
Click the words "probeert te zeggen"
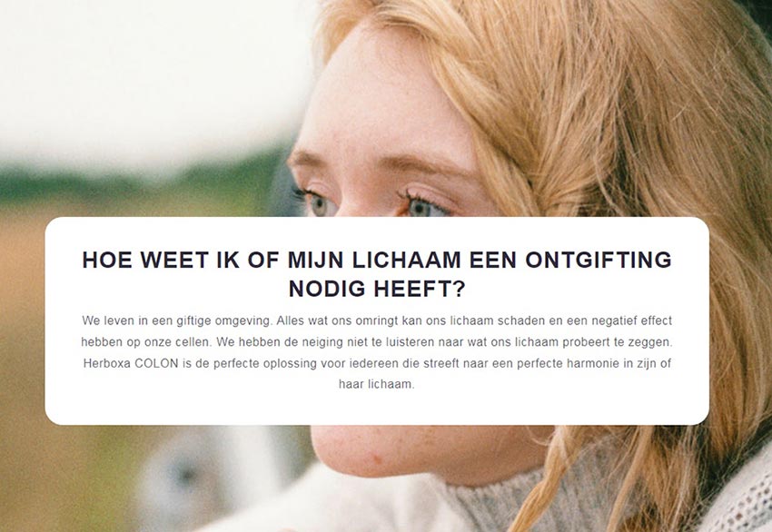617,342
